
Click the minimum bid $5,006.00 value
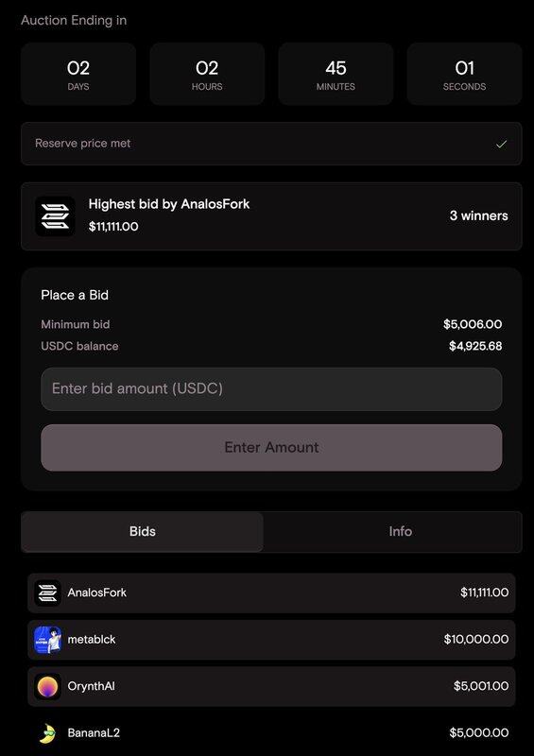click(473, 324)
